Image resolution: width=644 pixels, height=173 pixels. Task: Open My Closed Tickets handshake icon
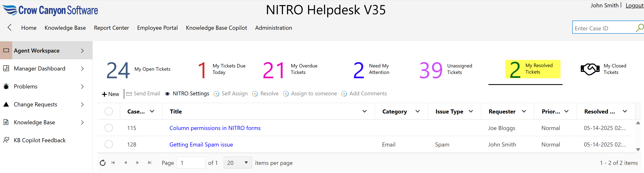[x=590, y=69]
